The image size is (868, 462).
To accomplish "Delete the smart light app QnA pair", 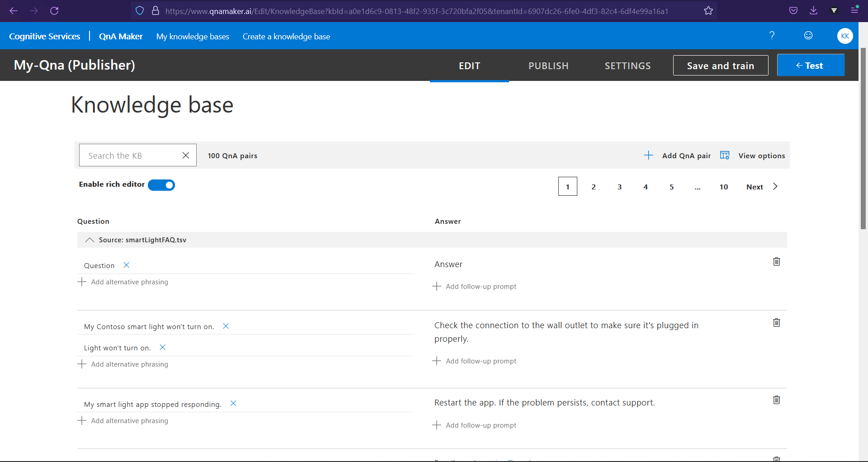I will [x=776, y=400].
